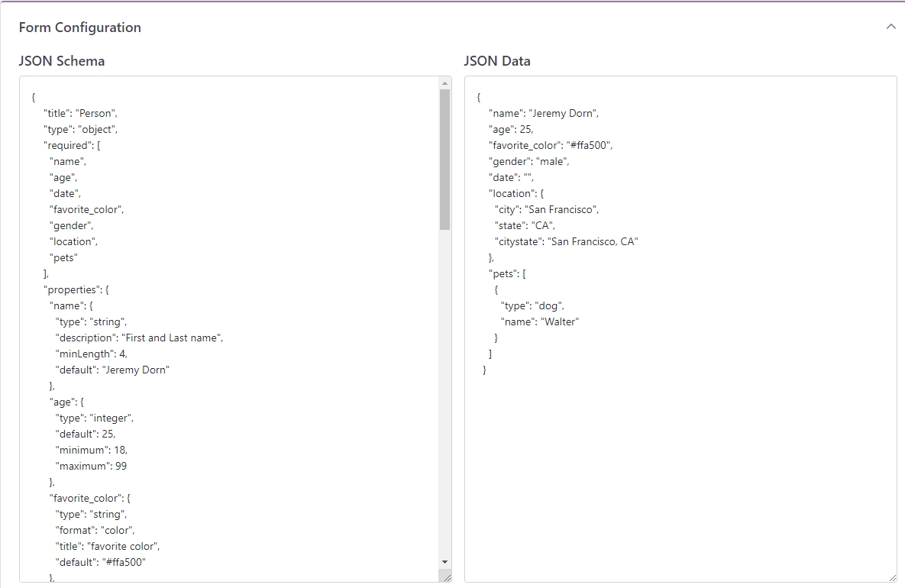Grab the JSON Data textarea resize handle
The image size is (905, 588).
coord(892,577)
